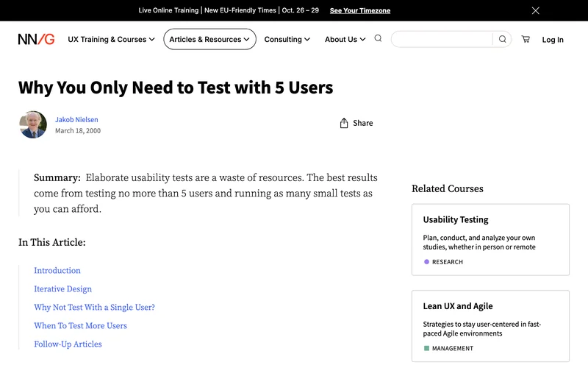Open the Usability Testing course card

tap(490, 240)
